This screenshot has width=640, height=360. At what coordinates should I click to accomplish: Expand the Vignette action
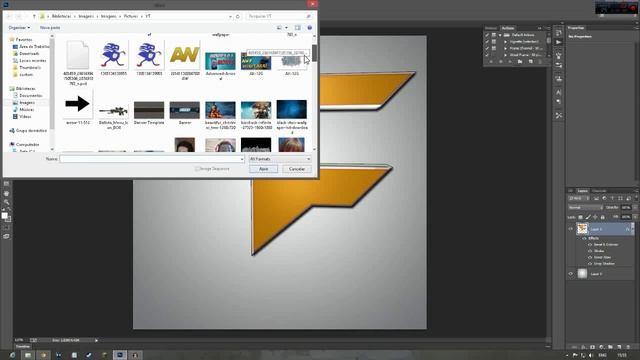(505, 42)
